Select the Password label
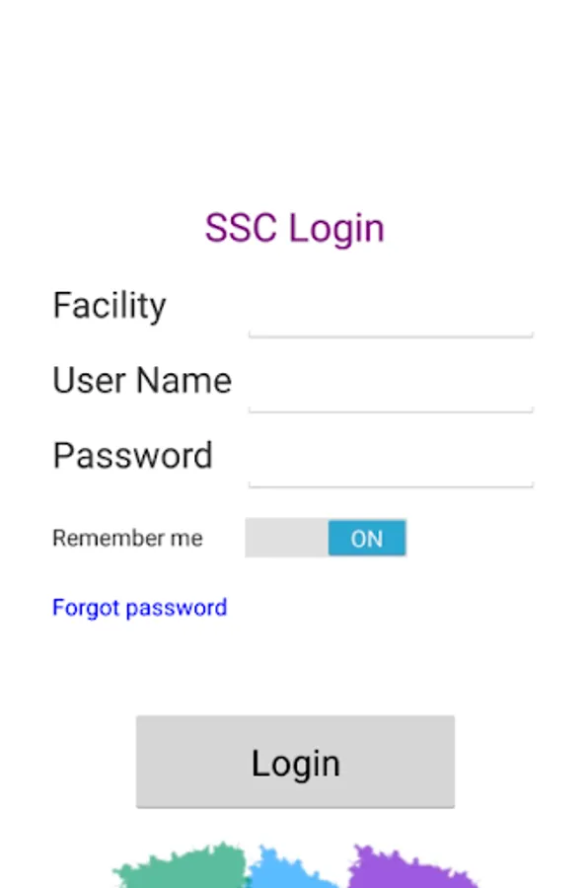The width and height of the screenshot is (588, 888). pyautogui.click(x=132, y=456)
